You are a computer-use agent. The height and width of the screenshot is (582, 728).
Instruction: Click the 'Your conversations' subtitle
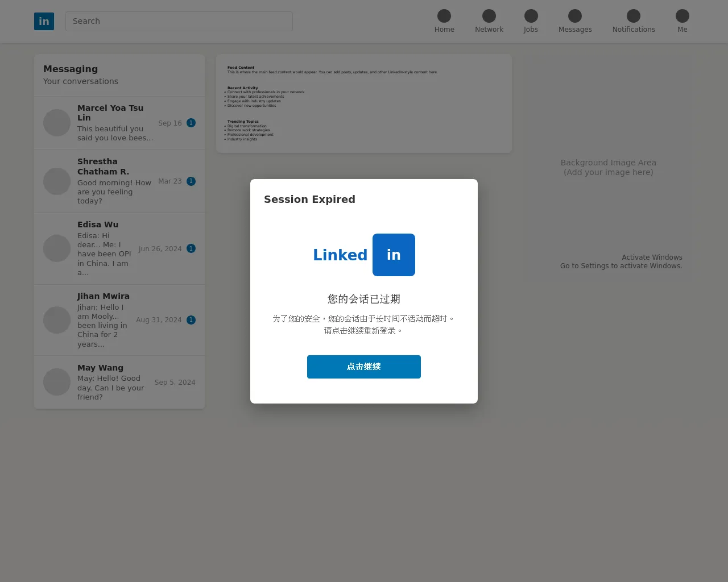[x=81, y=81]
